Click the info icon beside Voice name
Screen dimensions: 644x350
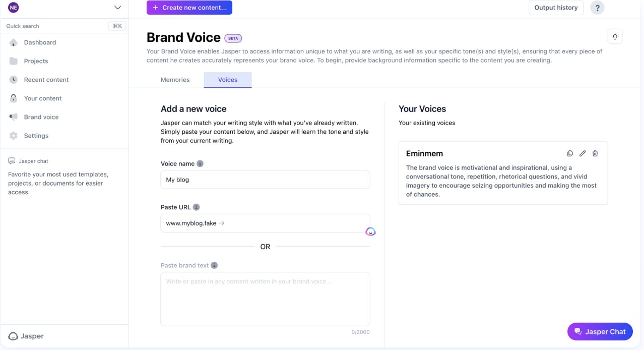[x=200, y=163]
